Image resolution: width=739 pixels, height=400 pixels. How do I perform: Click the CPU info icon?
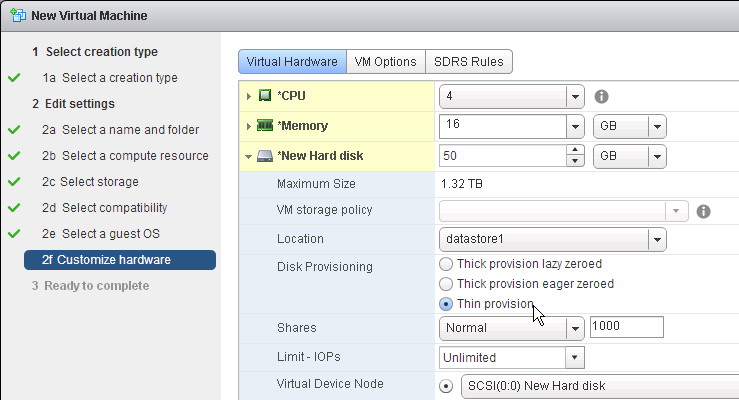pos(602,97)
